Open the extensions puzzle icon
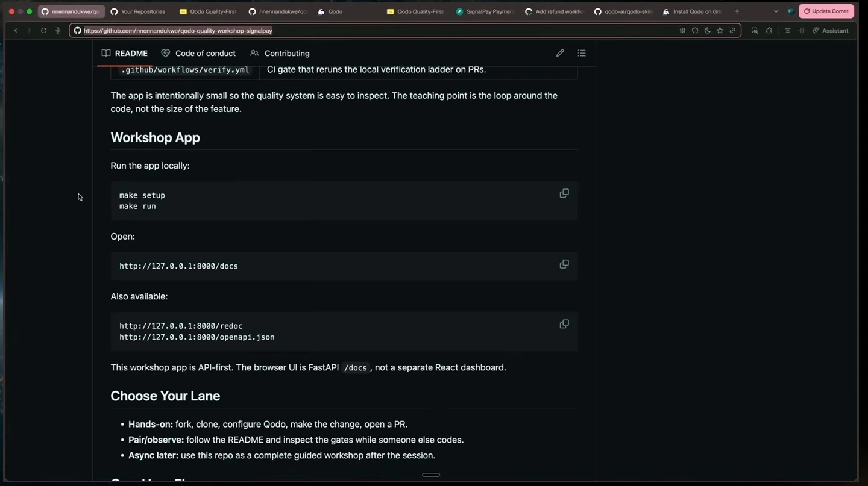Viewport: 868px width, 486px height. [769, 31]
